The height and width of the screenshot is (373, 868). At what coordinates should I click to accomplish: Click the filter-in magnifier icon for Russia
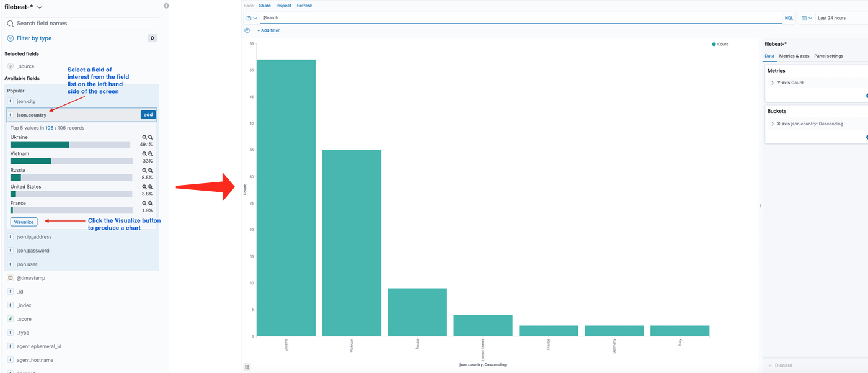(144, 170)
